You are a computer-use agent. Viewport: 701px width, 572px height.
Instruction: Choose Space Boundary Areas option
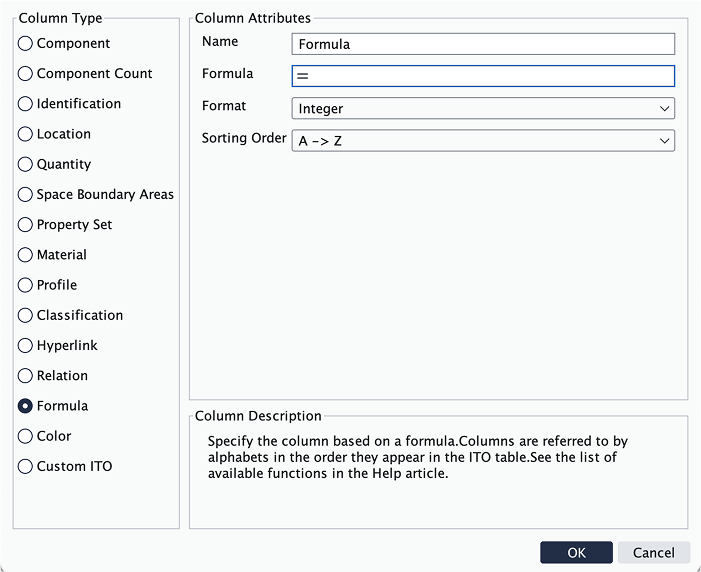[x=26, y=195]
